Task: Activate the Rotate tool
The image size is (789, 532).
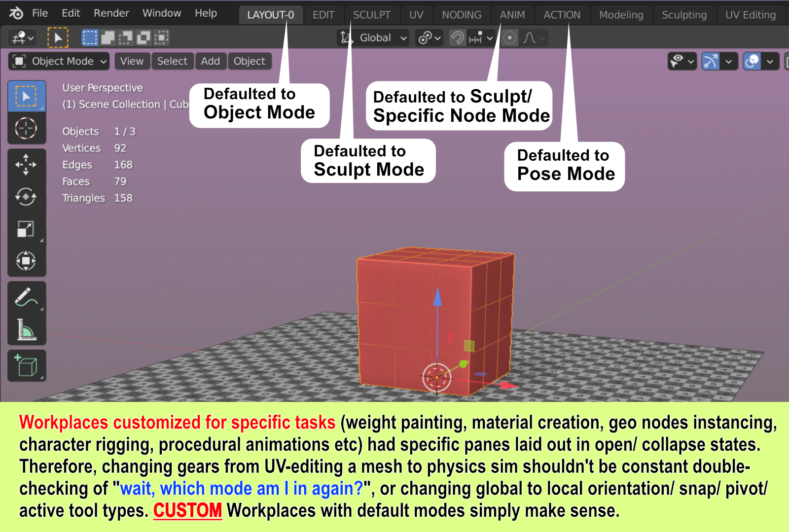Action: pos(27,197)
